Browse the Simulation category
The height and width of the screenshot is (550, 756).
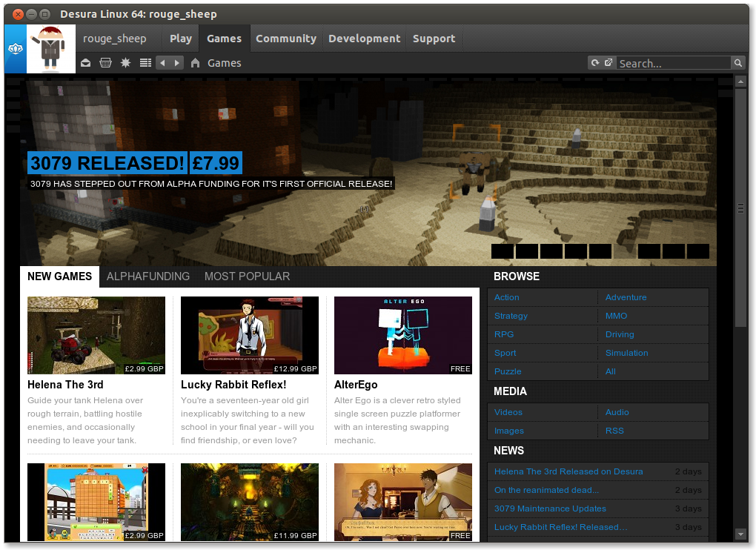[627, 353]
